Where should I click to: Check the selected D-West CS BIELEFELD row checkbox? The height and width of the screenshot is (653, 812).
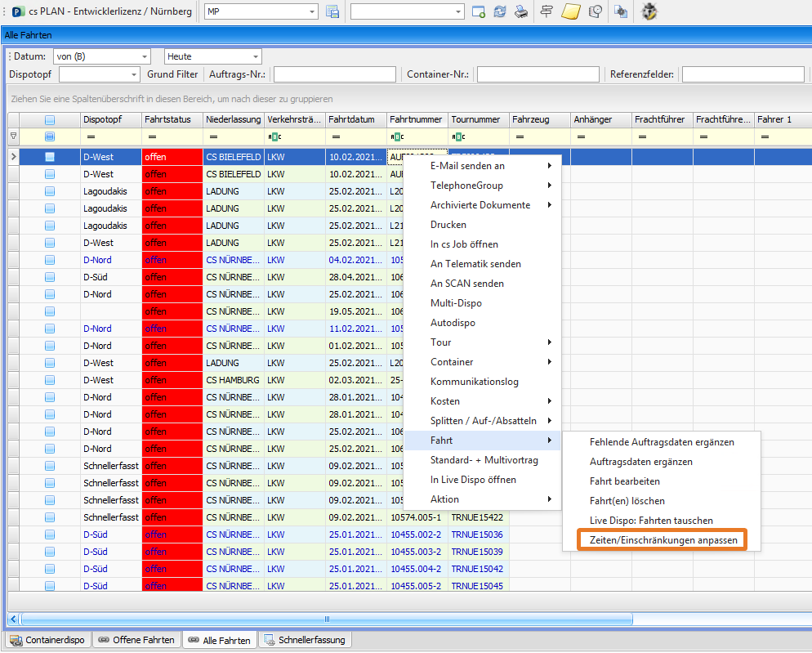click(x=50, y=156)
